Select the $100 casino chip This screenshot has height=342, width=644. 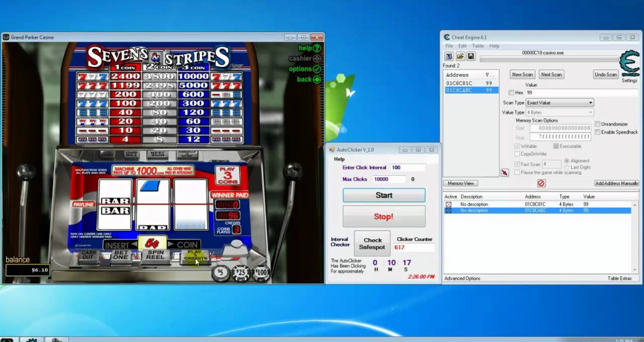coord(260,273)
